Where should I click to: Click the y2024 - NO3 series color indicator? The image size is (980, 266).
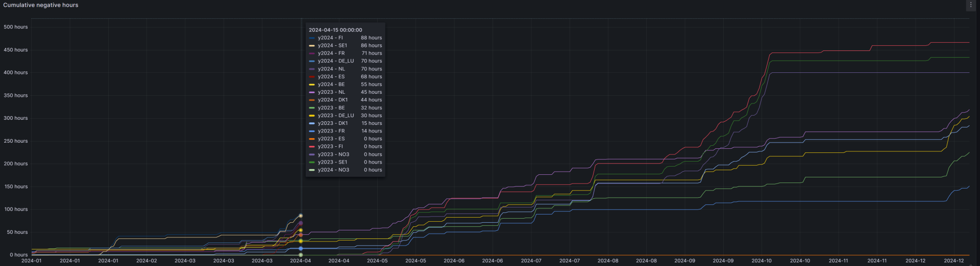pos(312,170)
